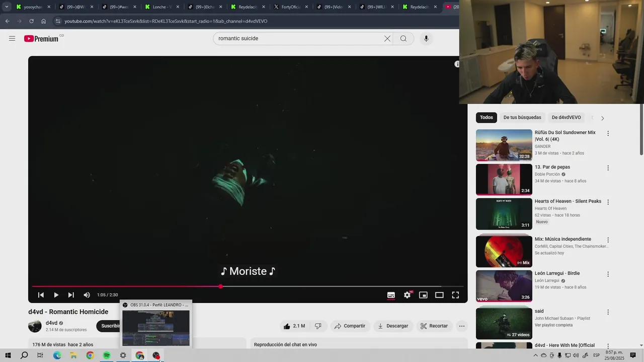This screenshot has width=644, height=362.
Task: Open system volume speaker tray icon
Action: 576,355
